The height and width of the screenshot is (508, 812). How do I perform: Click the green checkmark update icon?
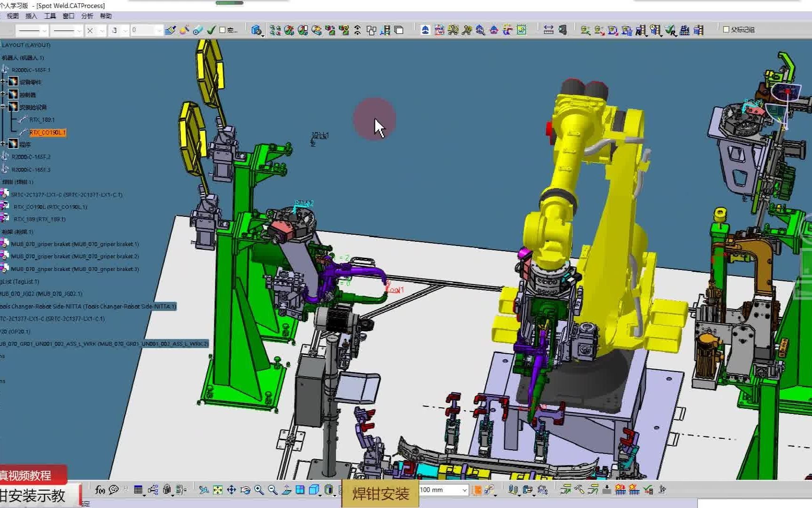click(211, 30)
